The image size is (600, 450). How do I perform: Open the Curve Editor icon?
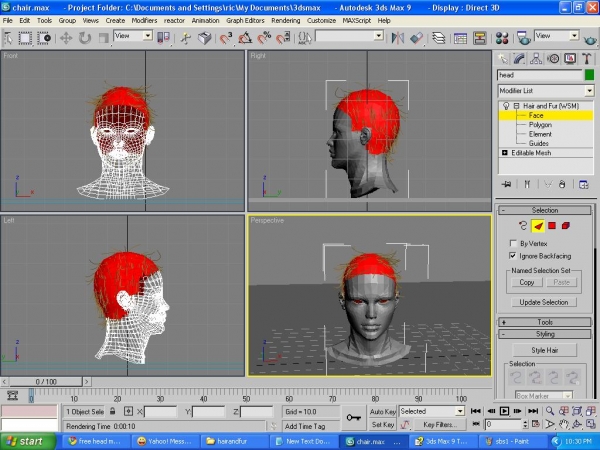tap(460, 38)
